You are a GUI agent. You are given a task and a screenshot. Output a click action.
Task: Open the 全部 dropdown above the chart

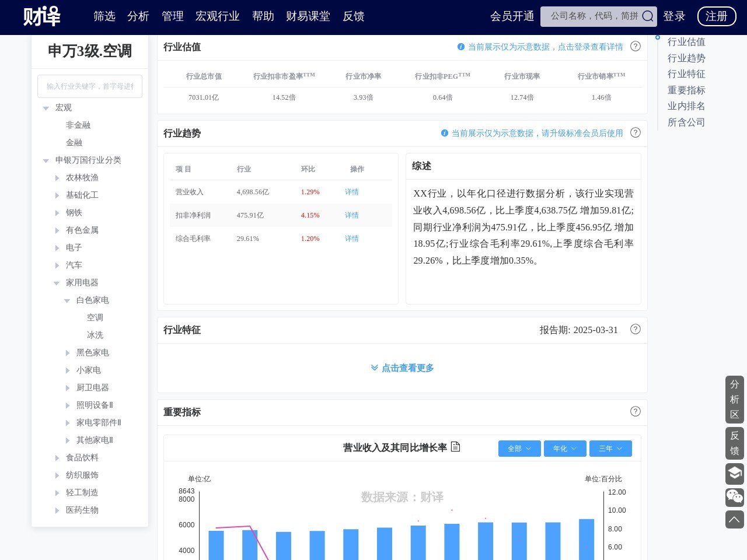[519, 449]
